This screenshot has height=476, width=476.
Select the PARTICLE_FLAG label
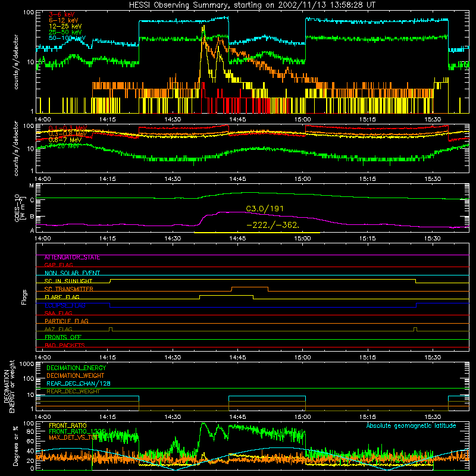coord(67,321)
